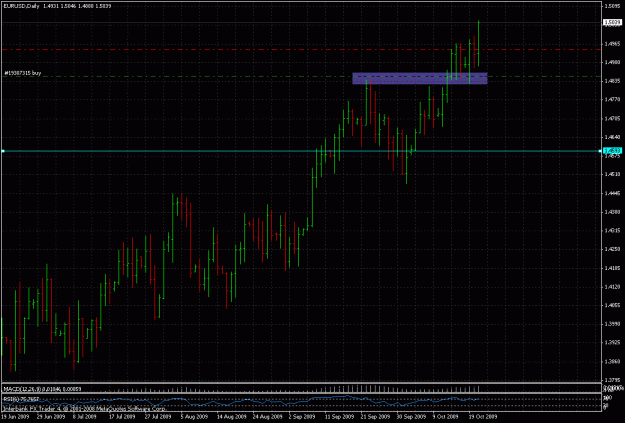Select the red dashed horizontal level line
The image size is (625, 423).
coord(301,49)
